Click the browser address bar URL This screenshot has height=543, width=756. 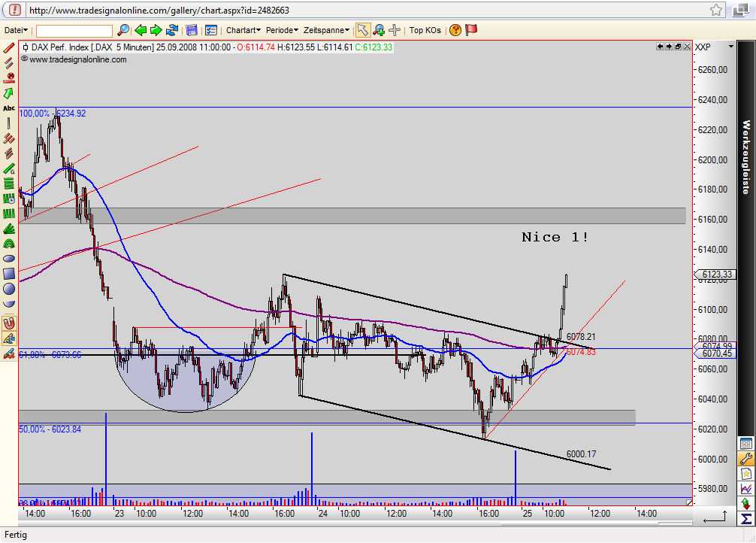click(x=159, y=10)
